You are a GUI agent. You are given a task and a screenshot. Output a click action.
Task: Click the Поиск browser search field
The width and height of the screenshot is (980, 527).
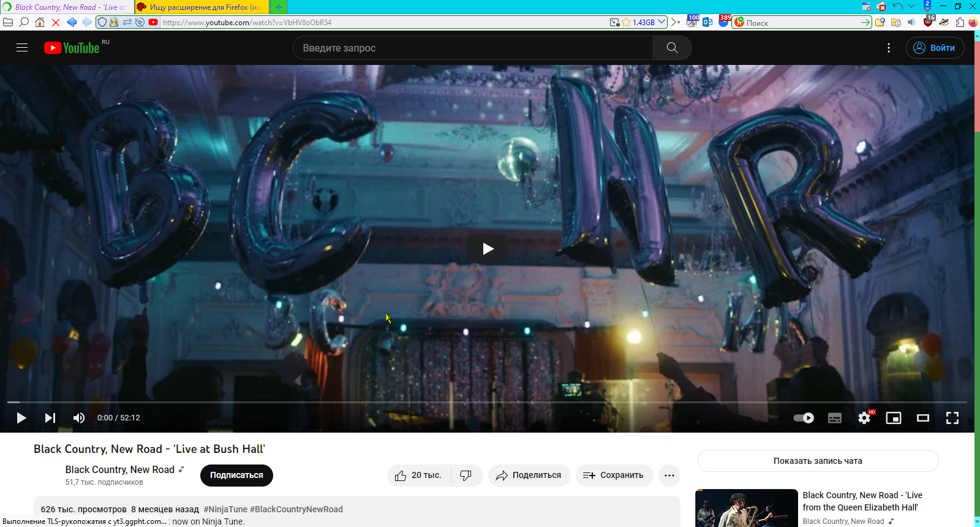pos(803,23)
